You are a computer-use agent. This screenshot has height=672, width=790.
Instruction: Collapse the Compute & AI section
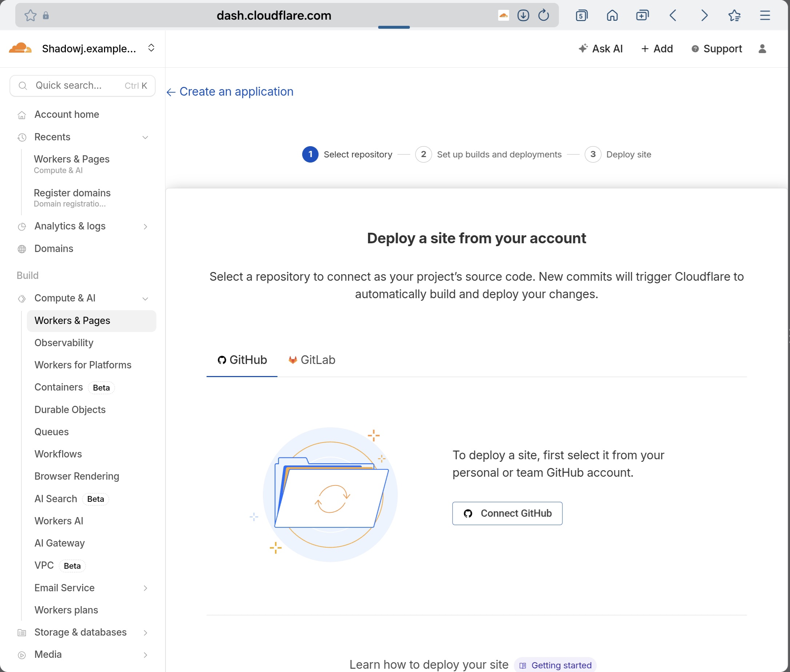pyautogui.click(x=145, y=299)
